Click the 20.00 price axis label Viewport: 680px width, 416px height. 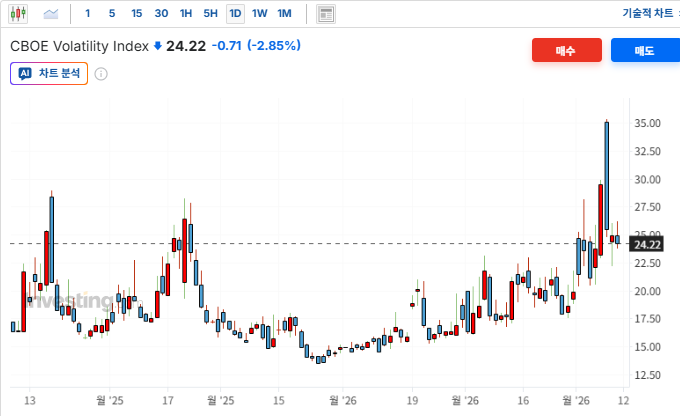coord(647,291)
